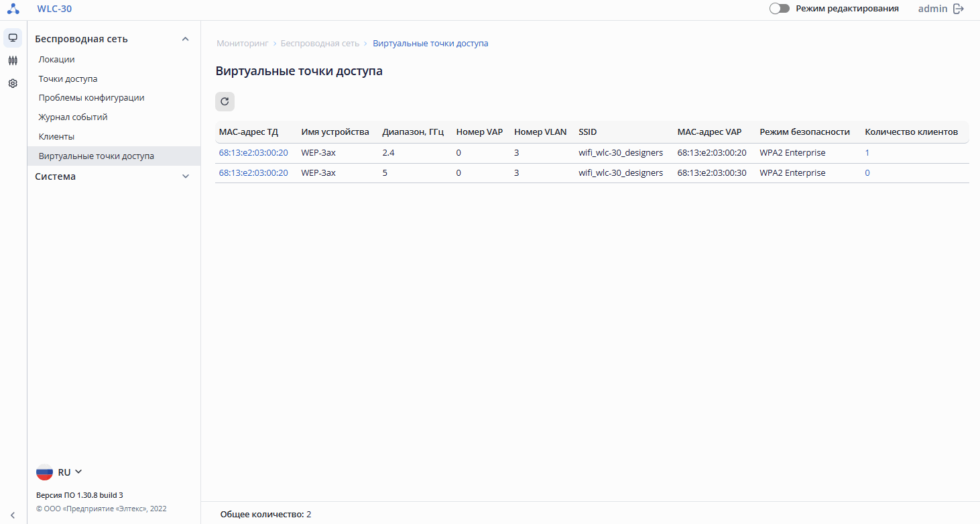The height and width of the screenshot is (524, 980).
Task: Click the WLC-30 title link
Action: pyautogui.click(x=54, y=9)
